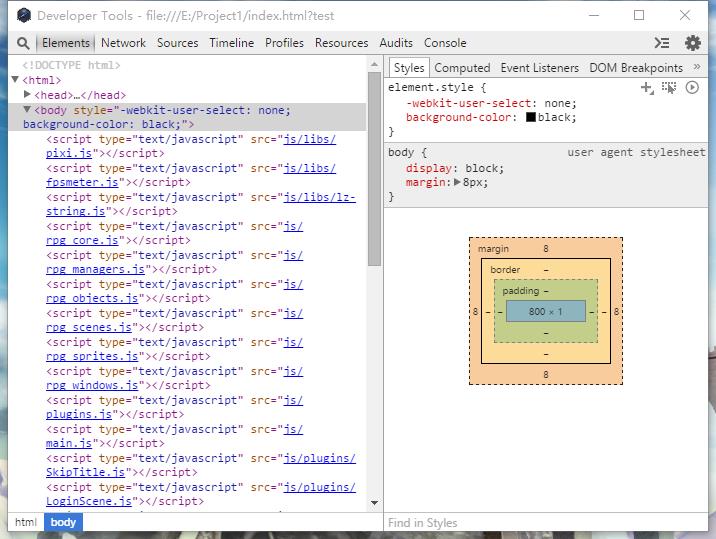Image resolution: width=716 pixels, height=539 pixels.
Task: Select the Elements tab
Action: pyautogui.click(x=66, y=43)
